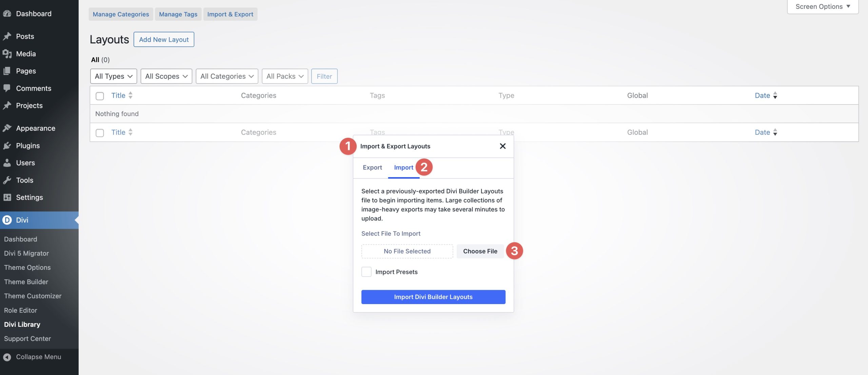The height and width of the screenshot is (375, 868).
Task: Click the Posts pin icon
Action: tap(7, 36)
